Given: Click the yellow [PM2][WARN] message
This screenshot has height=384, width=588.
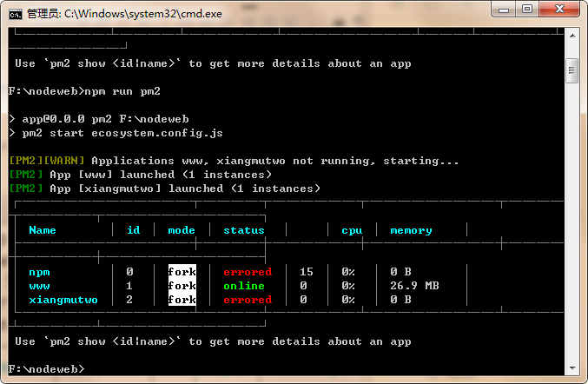Looking at the screenshot, I should [x=47, y=161].
